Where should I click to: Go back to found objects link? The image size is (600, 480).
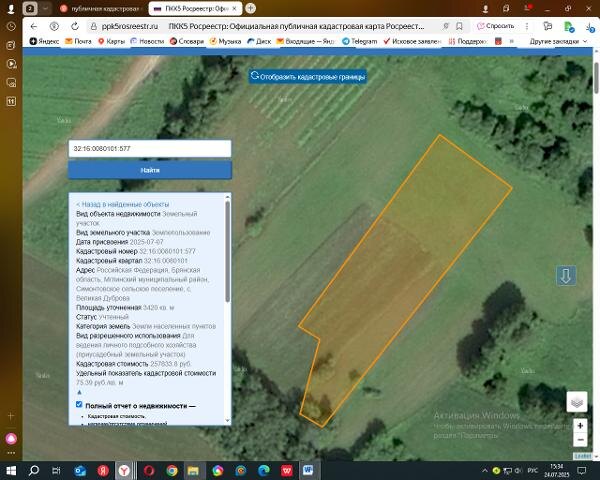(122, 204)
